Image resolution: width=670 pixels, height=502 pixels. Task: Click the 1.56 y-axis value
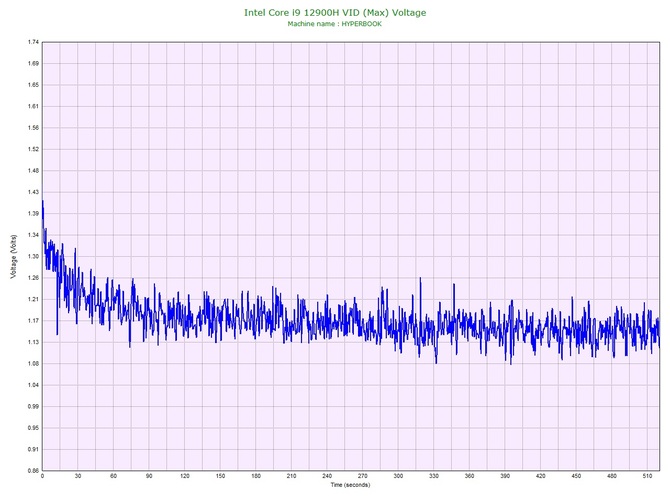point(33,128)
